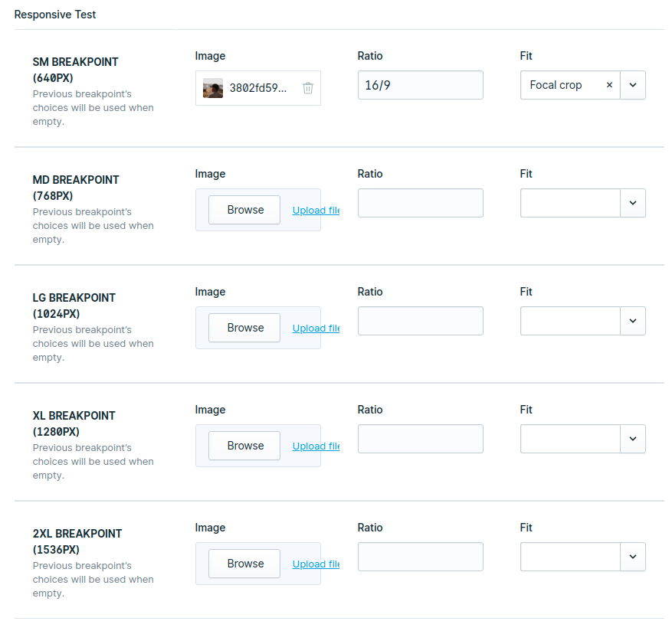Click the 3802fd59 image thumbnail
The image size is (672, 631).
click(x=212, y=88)
